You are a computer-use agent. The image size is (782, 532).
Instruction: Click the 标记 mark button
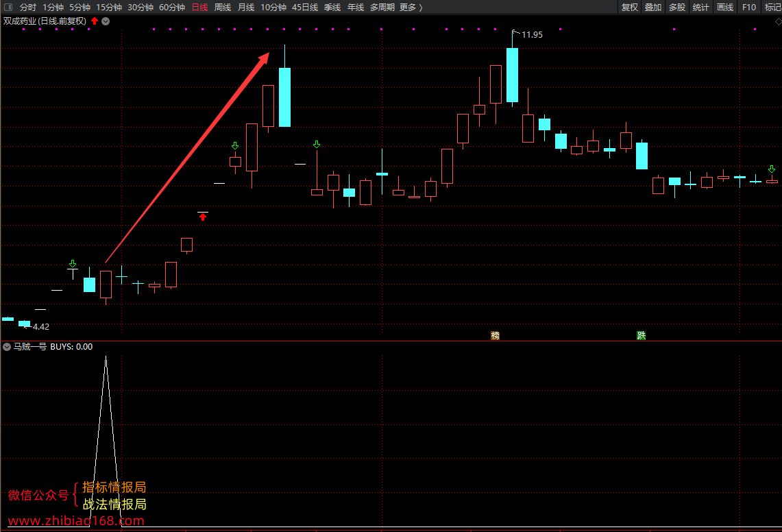tap(772, 7)
